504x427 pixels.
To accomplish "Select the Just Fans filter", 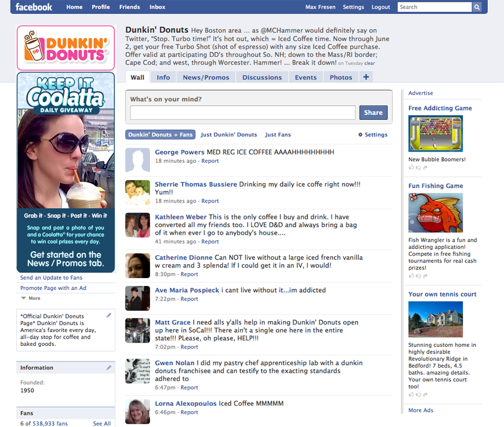I will coord(278,135).
